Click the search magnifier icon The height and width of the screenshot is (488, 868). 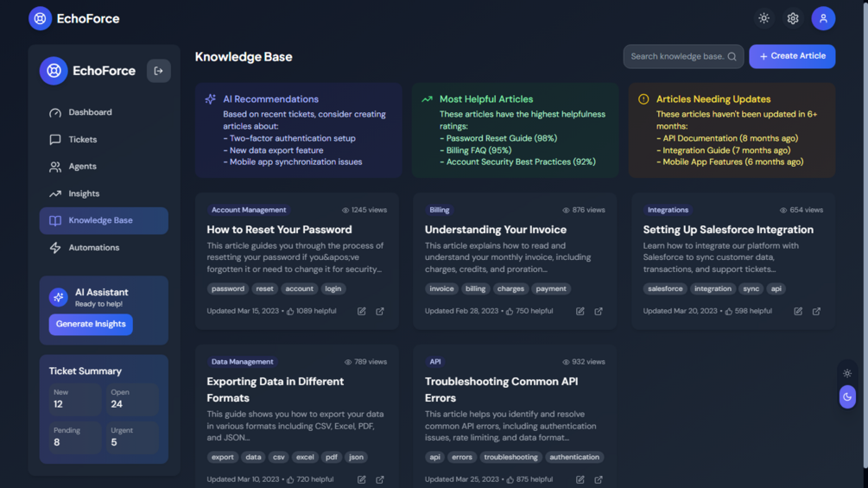(x=732, y=57)
